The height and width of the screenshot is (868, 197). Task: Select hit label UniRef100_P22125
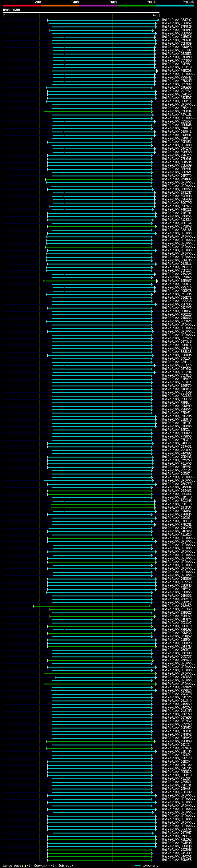177,471
